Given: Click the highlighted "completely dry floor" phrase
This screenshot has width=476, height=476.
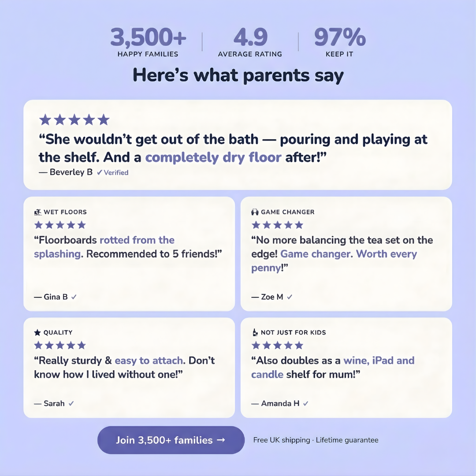Looking at the screenshot, I should (213, 157).
